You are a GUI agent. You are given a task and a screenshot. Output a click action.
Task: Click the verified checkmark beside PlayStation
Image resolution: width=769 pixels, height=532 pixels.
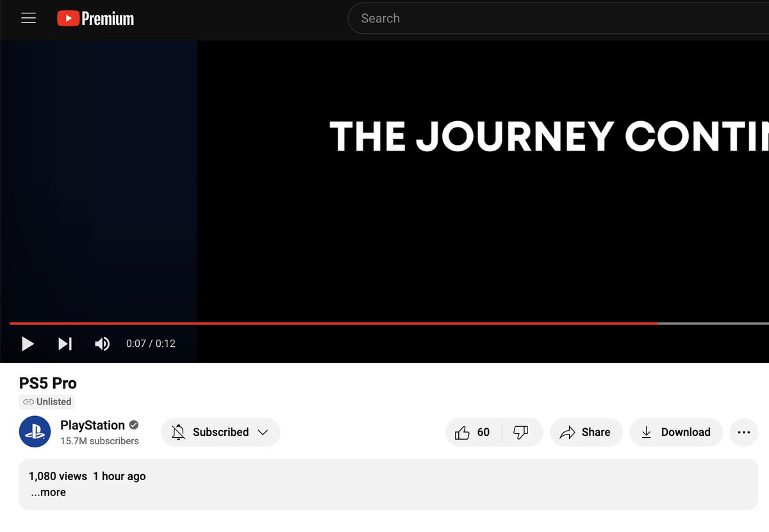[x=134, y=425]
